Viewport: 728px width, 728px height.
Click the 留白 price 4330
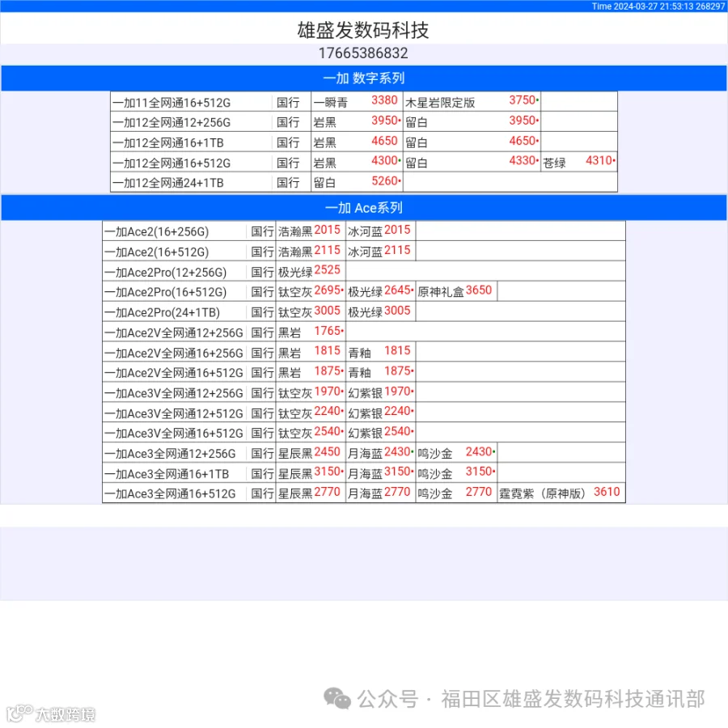[x=523, y=161]
